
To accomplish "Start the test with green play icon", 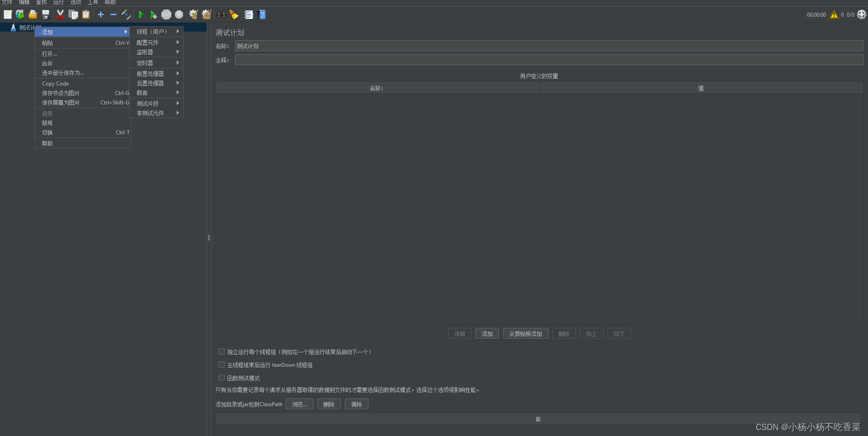I will point(141,14).
